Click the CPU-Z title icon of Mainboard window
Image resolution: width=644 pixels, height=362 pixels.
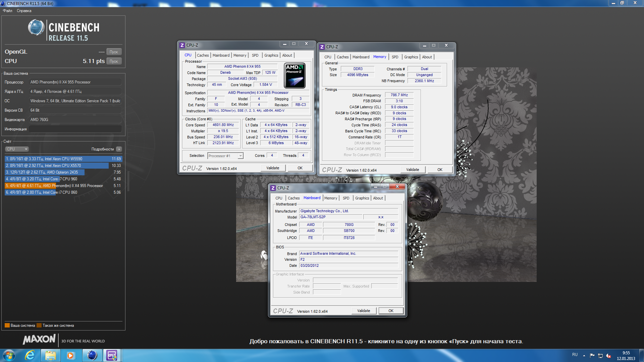pyautogui.click(x=273, y=188)
